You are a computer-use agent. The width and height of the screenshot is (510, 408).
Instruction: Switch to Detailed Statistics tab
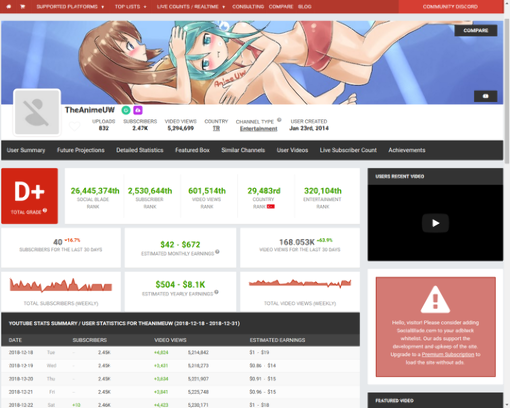140,150
